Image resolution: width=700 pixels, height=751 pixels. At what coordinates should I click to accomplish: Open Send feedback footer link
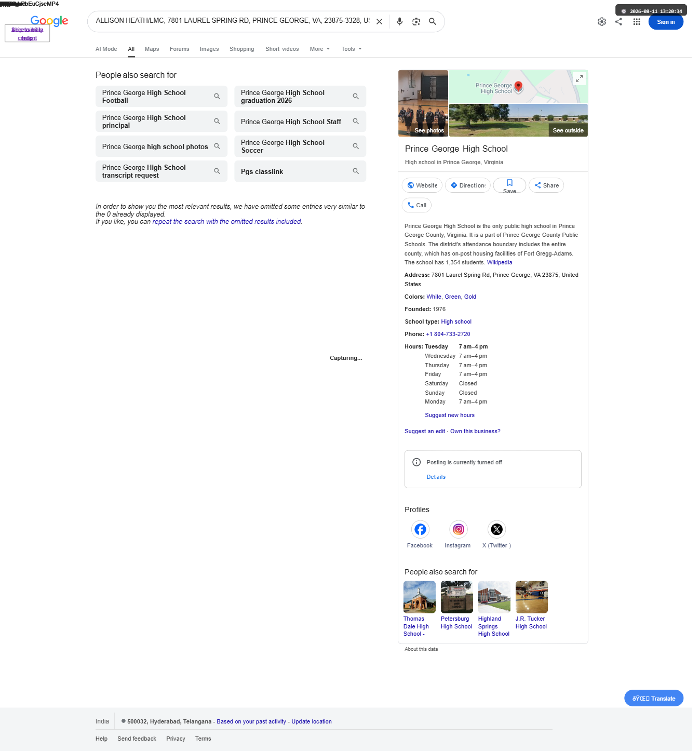click(x=137, y=739)
